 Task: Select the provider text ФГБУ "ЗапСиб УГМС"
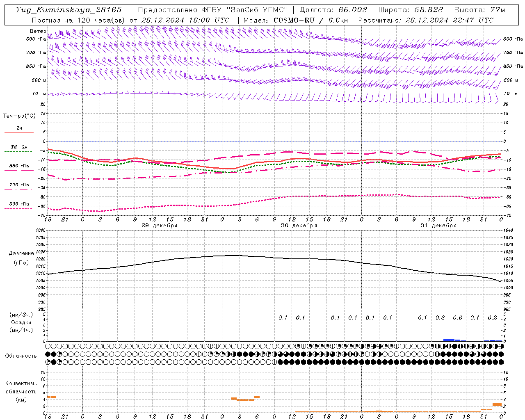(x=245, y=10)
